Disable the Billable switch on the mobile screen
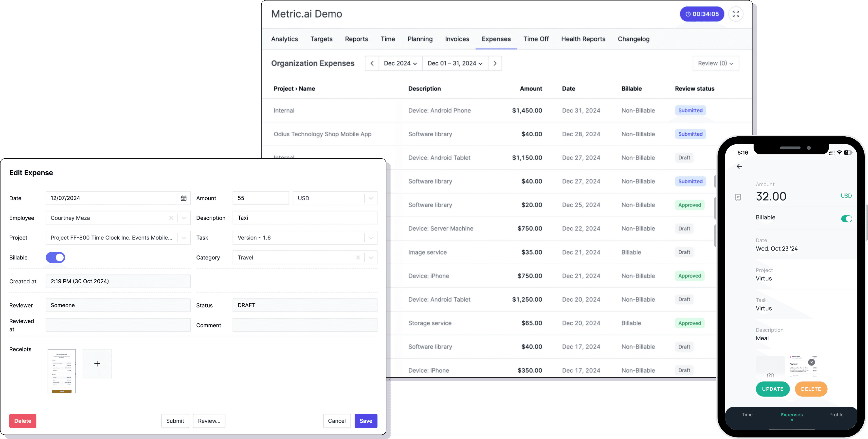Image resolution: width=868 pixels, height=439 pixels. coord(847,219)
